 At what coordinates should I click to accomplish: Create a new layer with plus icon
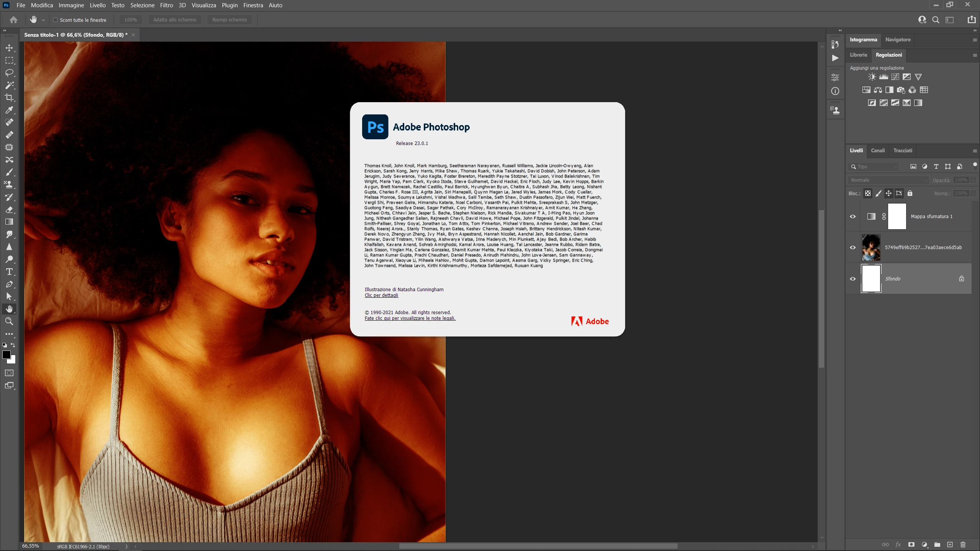point(950,544)
